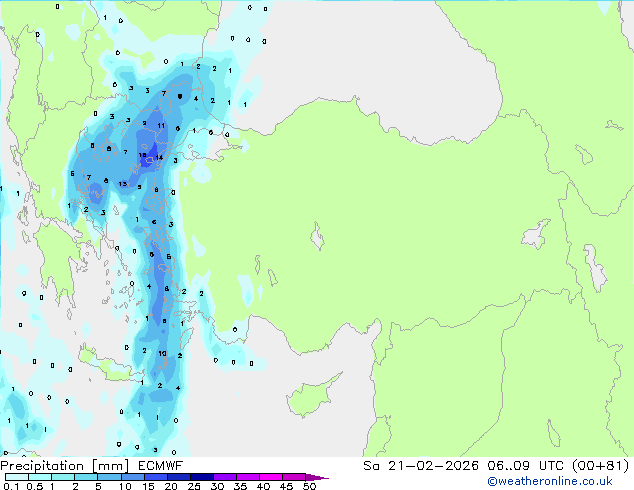Viewport: 634px width, 490px height.
Task: Select the legend label '25'
Action: tap(194, 486)
